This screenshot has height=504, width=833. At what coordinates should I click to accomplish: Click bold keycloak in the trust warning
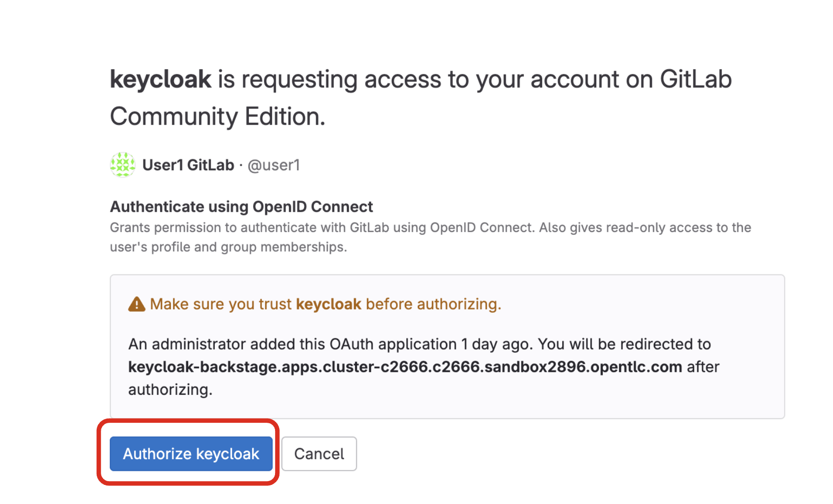tap(328, 304)
